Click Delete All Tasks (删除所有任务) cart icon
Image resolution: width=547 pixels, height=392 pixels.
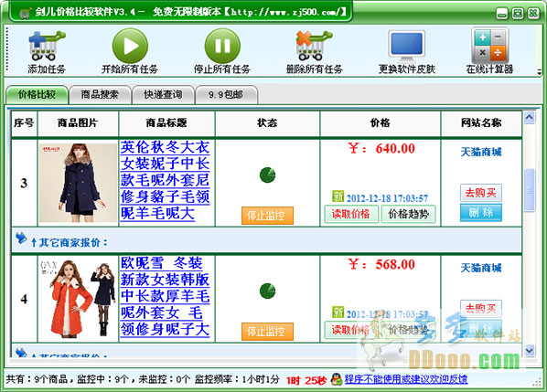pyautogui.click(x=314, y=46)
